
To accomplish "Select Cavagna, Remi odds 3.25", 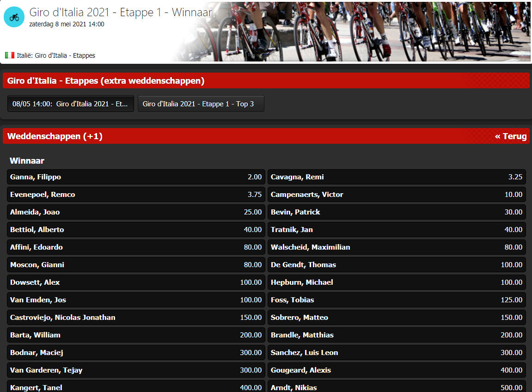I will 397,177.
